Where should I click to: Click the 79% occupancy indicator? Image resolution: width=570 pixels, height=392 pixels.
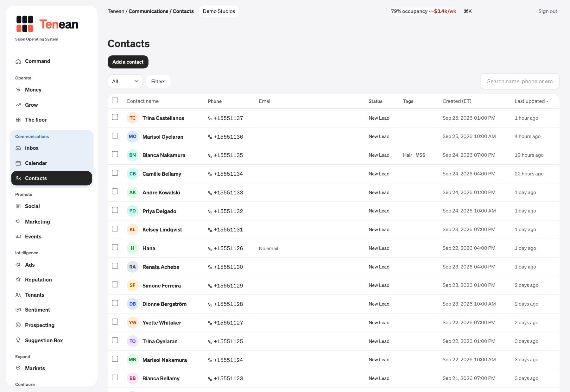pos(423,11)
